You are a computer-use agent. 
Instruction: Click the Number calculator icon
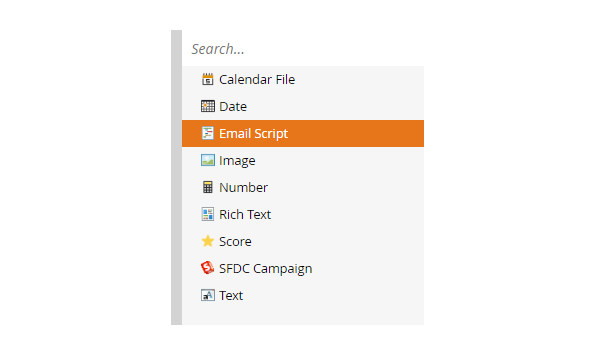click(x=207, y=187)
